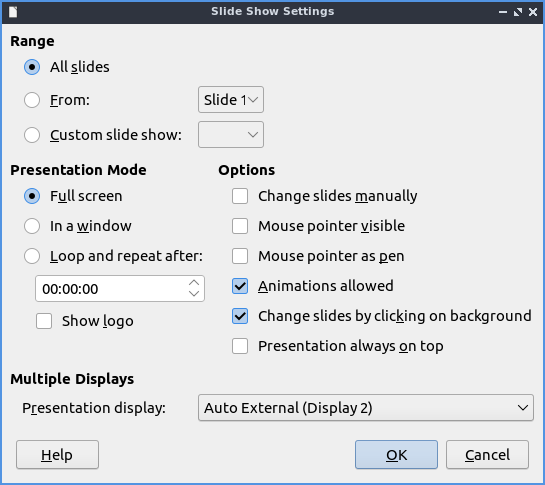Screen dimensions: 545x485
Task: Minimize the Slide Show Settings dialog
Action: (503, 12)
